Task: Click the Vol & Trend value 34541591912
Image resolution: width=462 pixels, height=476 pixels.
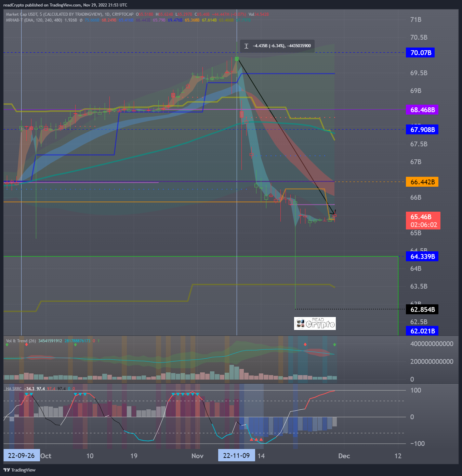Action: [x=50, y=341]
